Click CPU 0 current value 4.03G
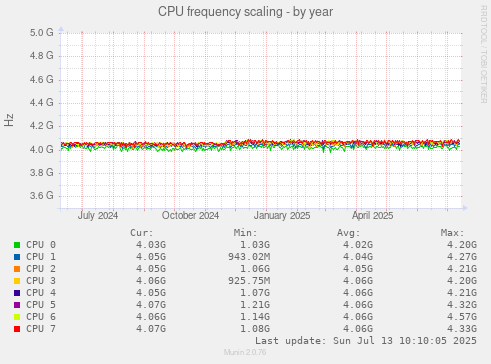This screenshot has height=364, width=491. point(151,245)
